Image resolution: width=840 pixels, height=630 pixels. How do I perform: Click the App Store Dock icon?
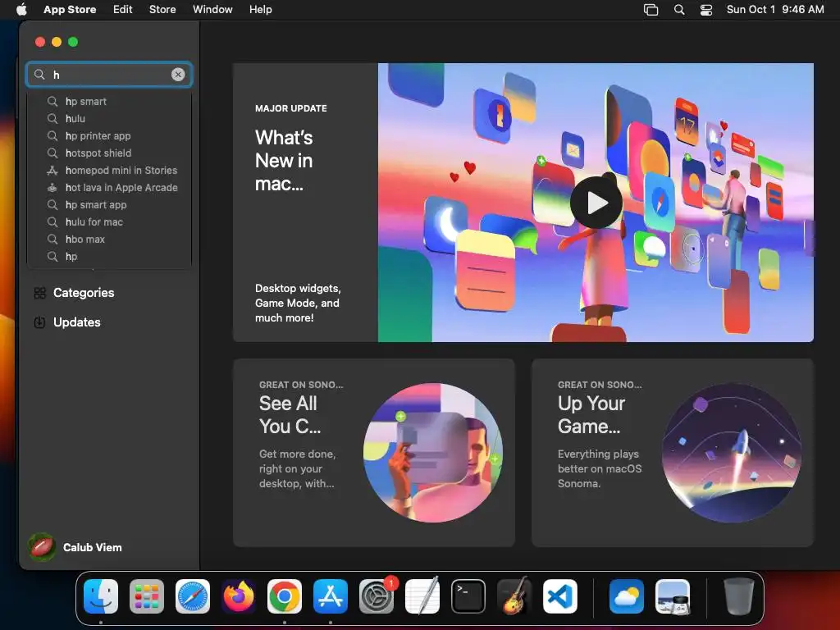click(331, 596)
